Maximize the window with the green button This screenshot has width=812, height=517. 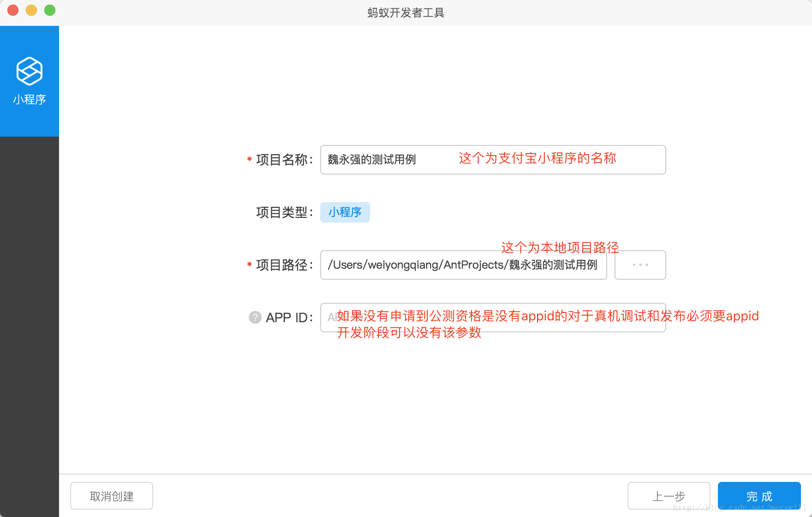pyautogui.click(x=50, y=10)
